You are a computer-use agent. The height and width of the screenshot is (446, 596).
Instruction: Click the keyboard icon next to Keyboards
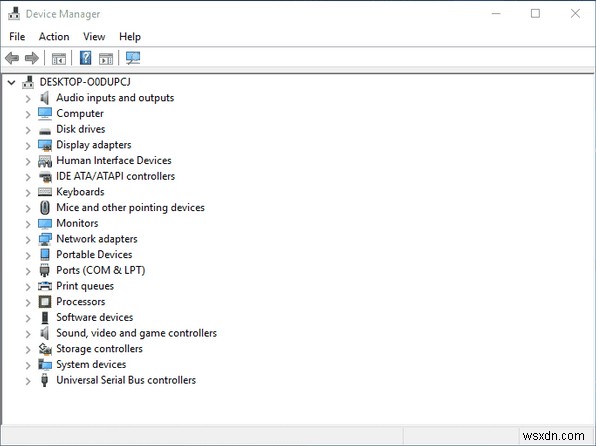(45, 192)
